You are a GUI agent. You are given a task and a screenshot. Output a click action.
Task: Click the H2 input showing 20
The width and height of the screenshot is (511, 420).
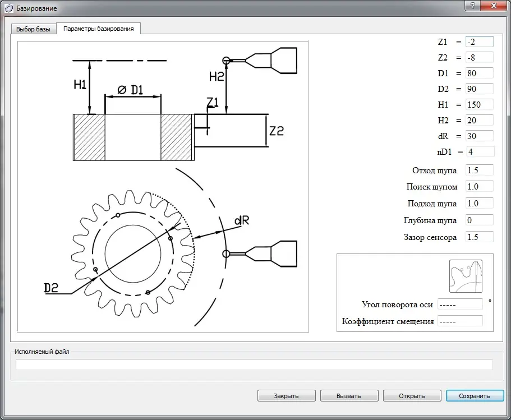pos(479,120)
